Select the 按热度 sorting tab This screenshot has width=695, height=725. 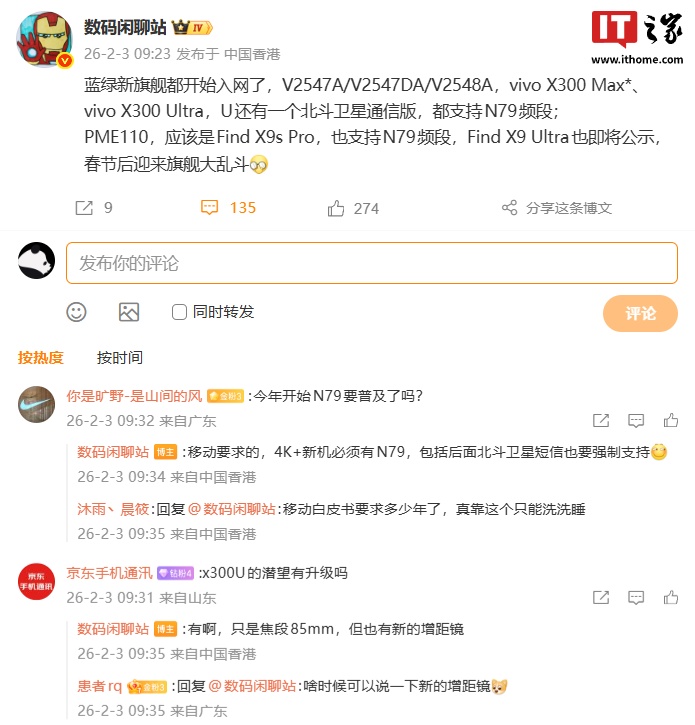coord(40,357)
